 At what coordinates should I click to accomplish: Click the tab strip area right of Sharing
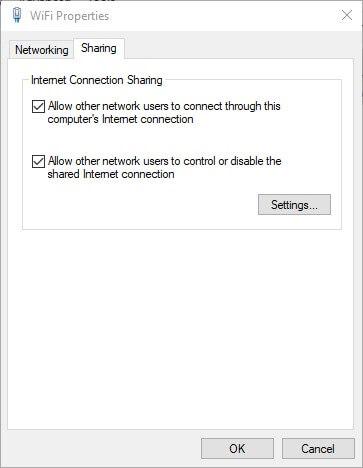238,49
